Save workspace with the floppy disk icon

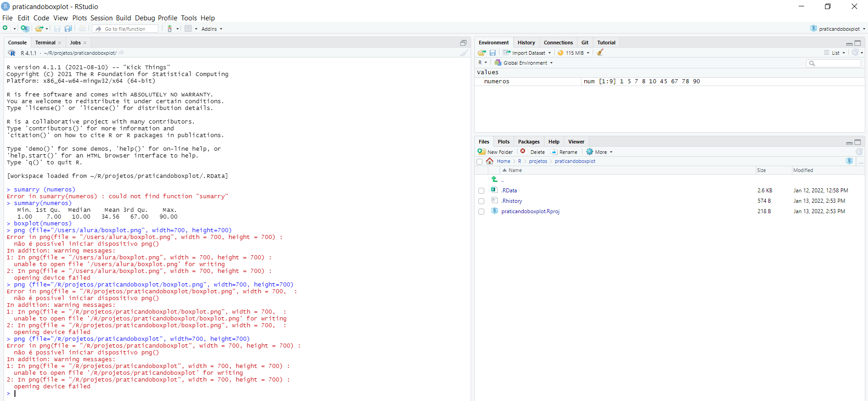point(492,53)
